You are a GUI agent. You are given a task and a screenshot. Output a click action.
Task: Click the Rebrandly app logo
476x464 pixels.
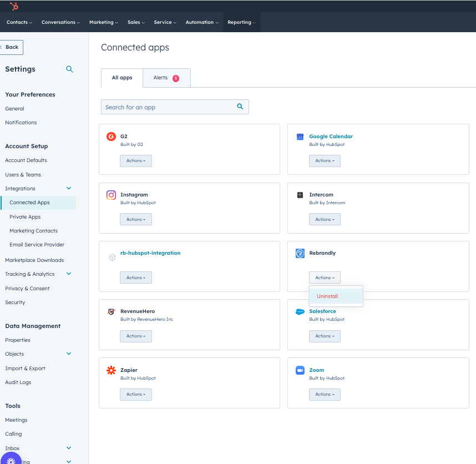coord(300,253)
